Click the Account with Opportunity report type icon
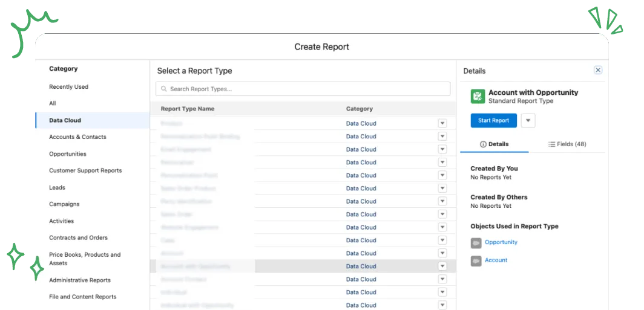 pos(478,96)
